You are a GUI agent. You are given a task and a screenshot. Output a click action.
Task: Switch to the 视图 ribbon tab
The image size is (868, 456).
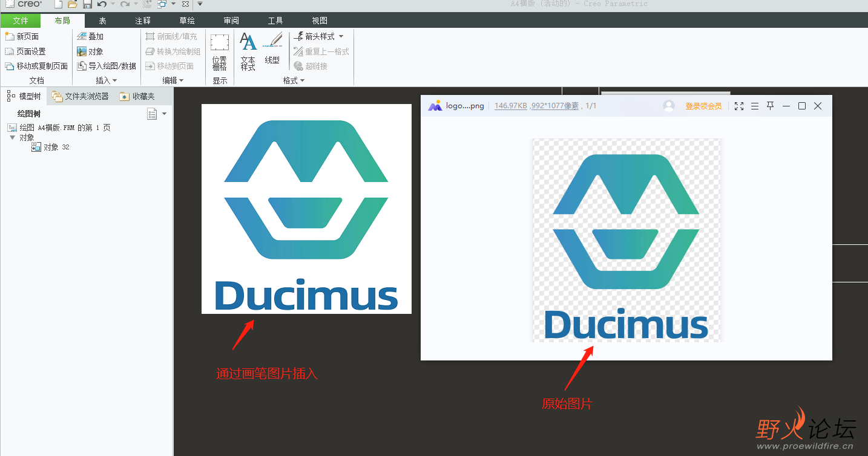point(320,21)
